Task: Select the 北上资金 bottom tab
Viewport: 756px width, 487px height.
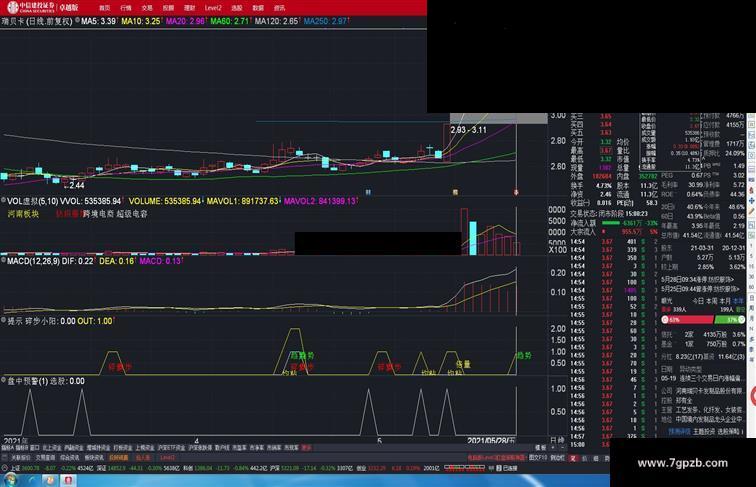Action: [52, 448]
